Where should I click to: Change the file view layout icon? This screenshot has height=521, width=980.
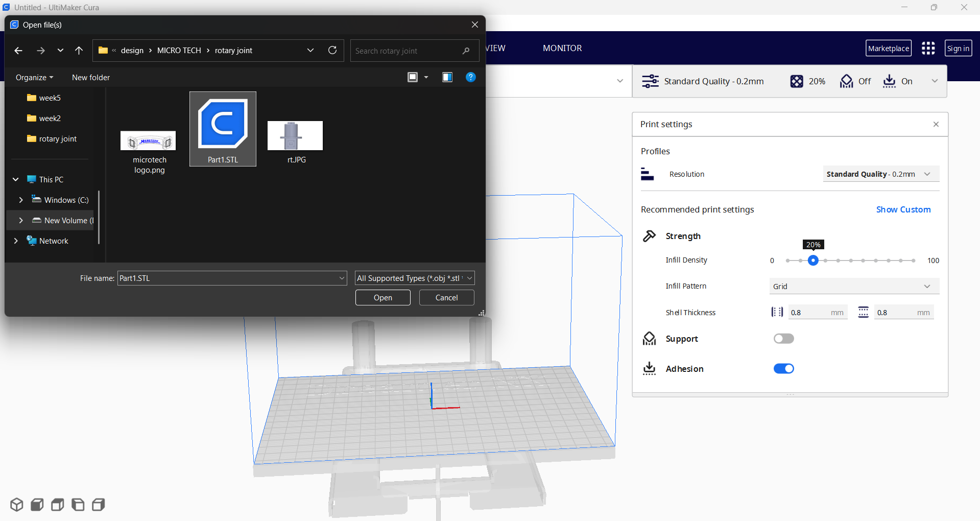click(x=413, y=77)
